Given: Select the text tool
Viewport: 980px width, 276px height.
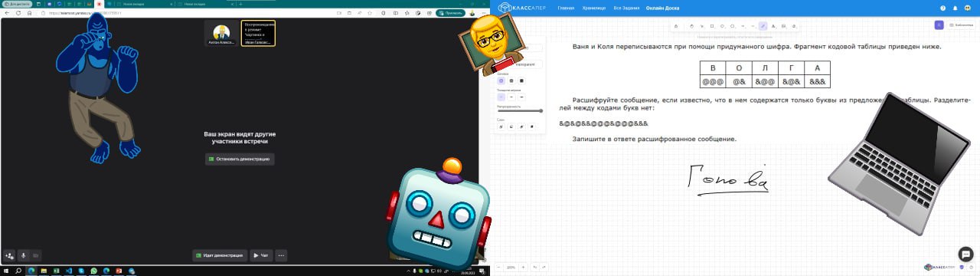Looking at the screenshot, I should click(773, 26).
